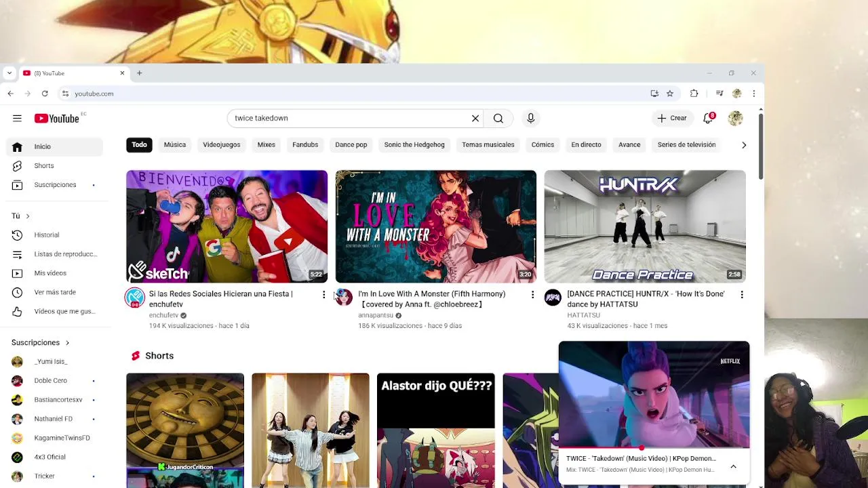Open Chrome extensions puzzle icon
The width and height of the screenshot is (868, 488).
tap(694, 94)
